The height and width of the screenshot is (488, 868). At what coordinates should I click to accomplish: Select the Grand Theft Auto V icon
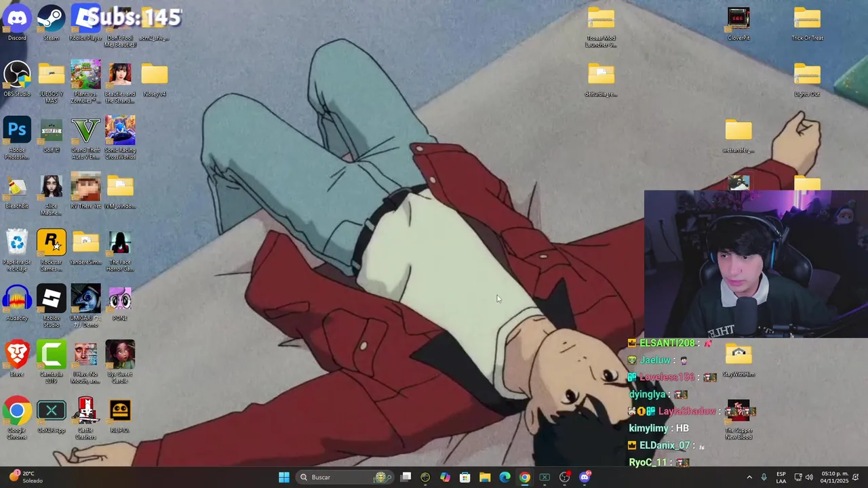coord(85,138)
